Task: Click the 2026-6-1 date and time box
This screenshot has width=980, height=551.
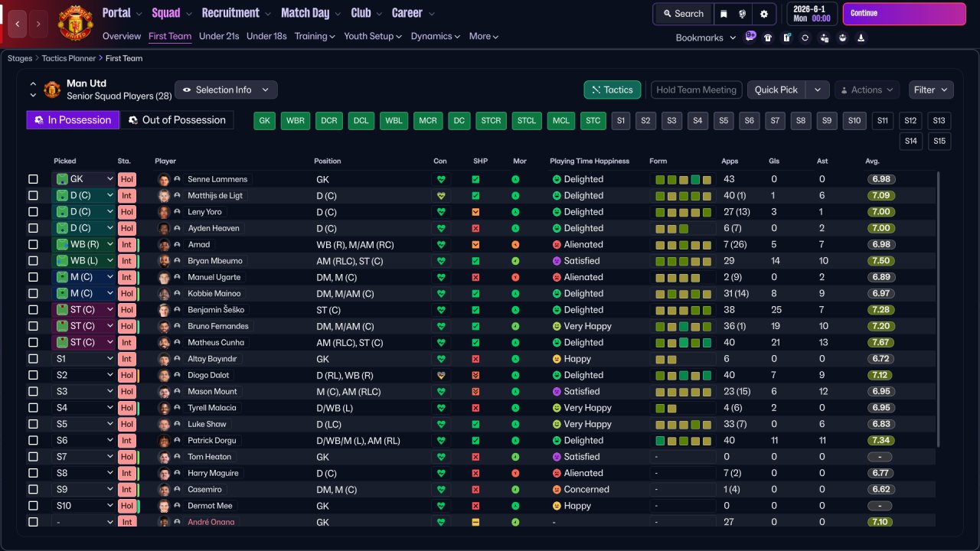Action: (x=812, y=14)
